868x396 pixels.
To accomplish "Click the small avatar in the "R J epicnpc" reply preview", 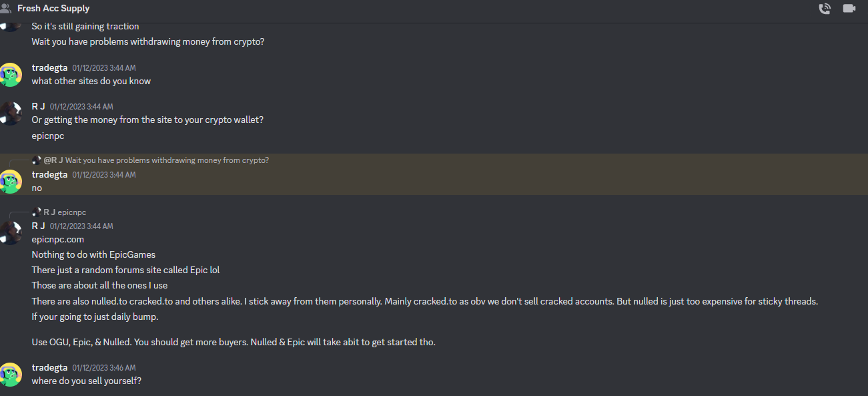I will pos(37,212).
